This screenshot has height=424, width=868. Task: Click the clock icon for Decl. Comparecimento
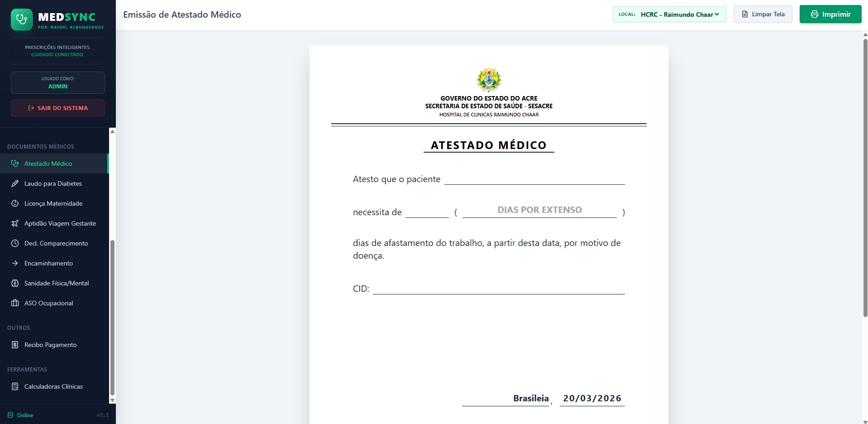(15, 243)
